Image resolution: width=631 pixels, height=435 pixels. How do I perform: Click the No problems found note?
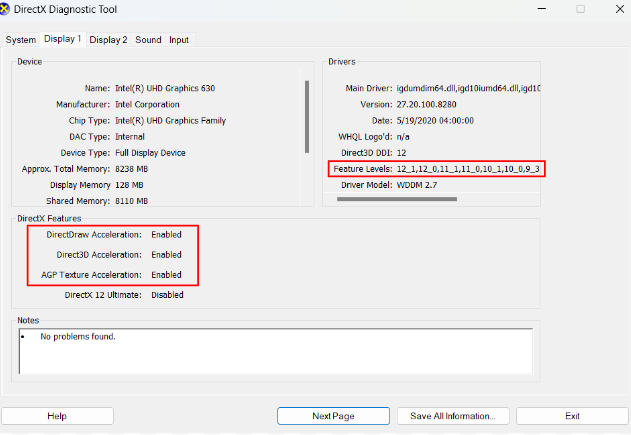pyautogui.click(x=78, y=336)
